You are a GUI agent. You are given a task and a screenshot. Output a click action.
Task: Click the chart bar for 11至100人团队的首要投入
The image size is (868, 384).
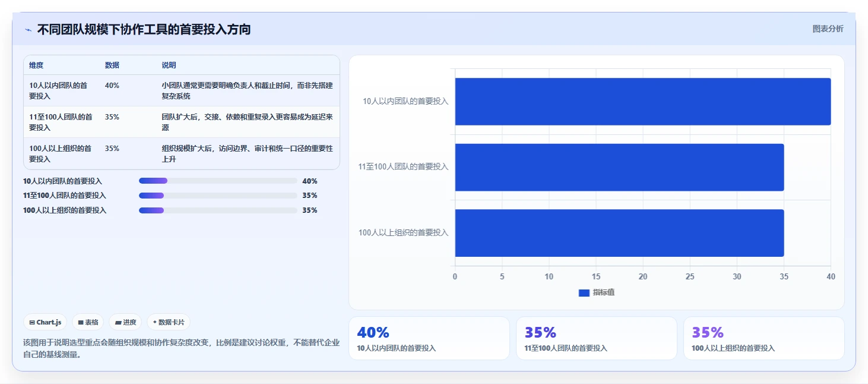tap(619, 167)
